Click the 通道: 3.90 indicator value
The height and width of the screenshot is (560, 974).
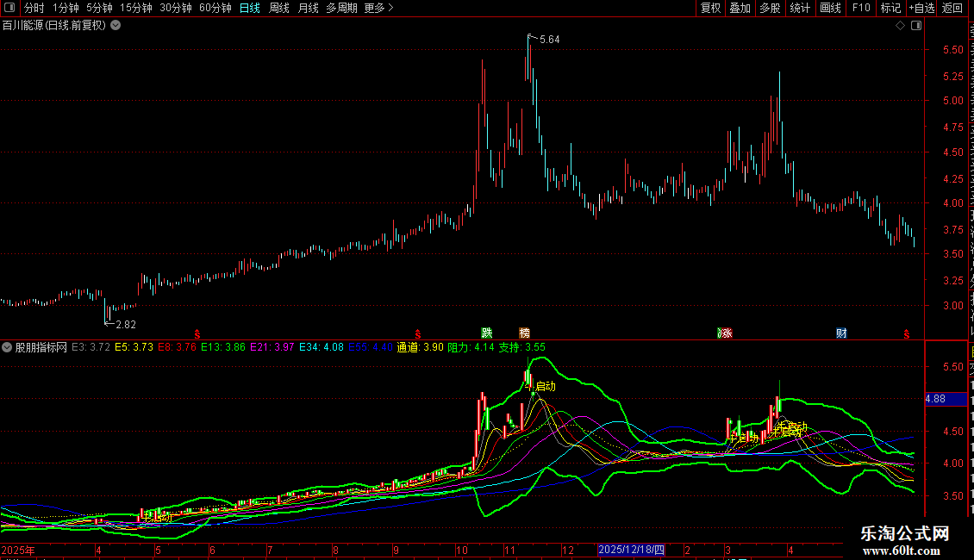(421, 347)
